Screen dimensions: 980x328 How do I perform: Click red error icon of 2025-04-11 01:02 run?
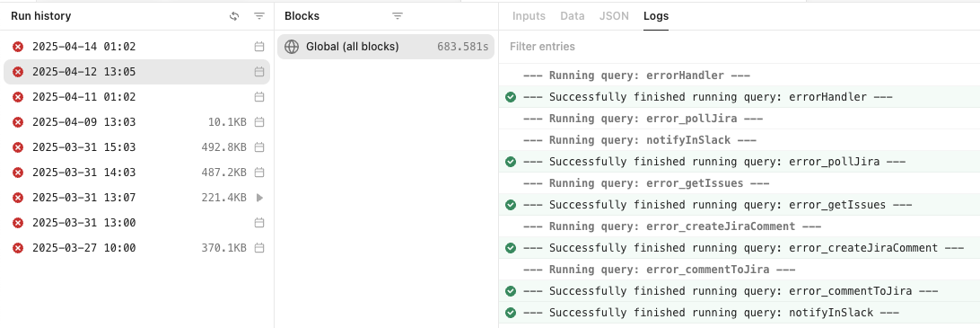coord(18,97)
